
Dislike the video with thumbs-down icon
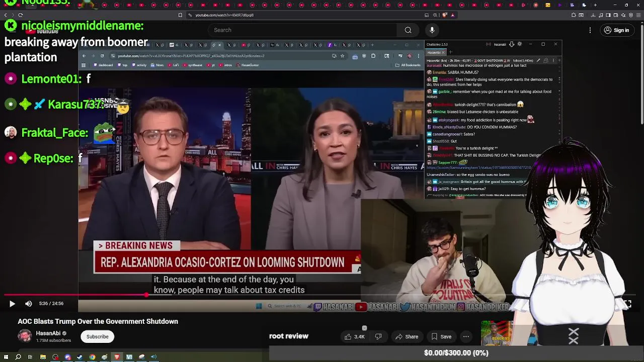(x=378, y=337)
